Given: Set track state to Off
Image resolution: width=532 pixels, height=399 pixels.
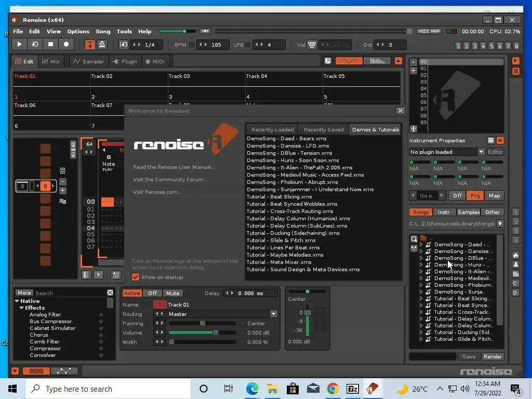Looking at the screenshot, I should pos(152,293).
